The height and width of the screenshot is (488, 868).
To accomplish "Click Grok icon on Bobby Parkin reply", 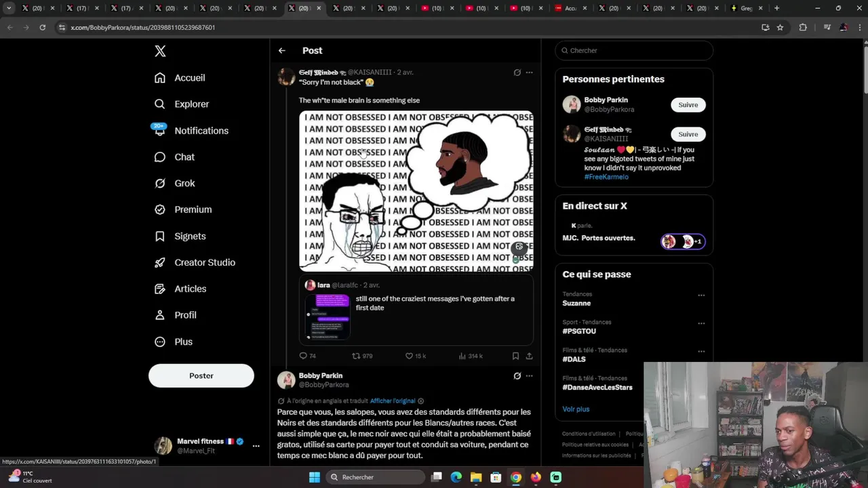I will coord(517,376).
